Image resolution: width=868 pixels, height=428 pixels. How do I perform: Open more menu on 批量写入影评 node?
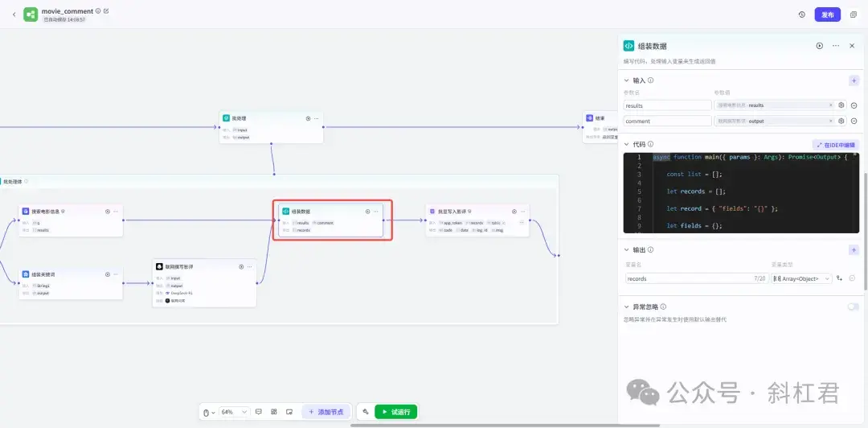(x=522, y=212)
